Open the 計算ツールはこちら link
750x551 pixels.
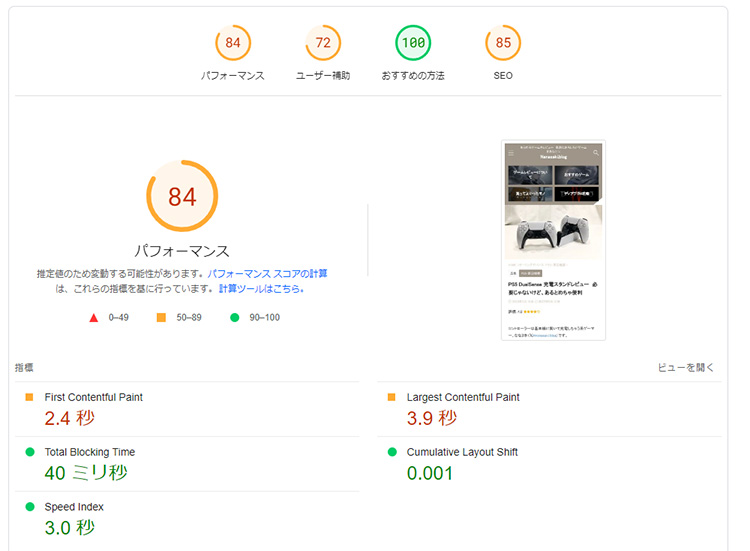[261, 288]
